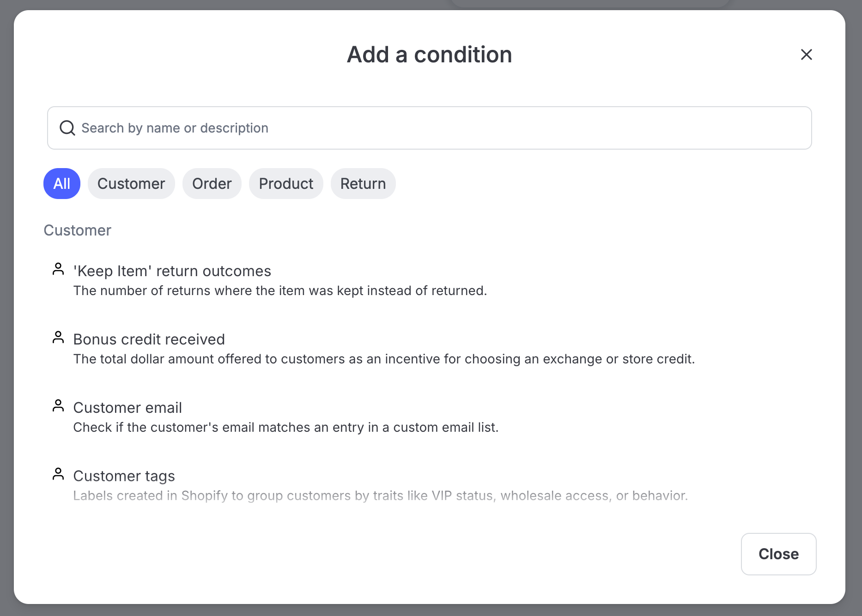Click the person icon beside 'Keep Item' return outcomes

tap(58, 269)
